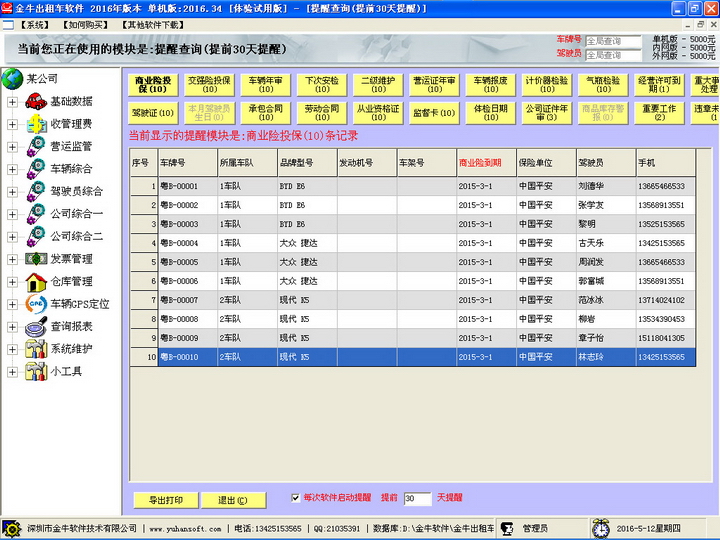Expand the 营运监管 tree node

(12, 146)
